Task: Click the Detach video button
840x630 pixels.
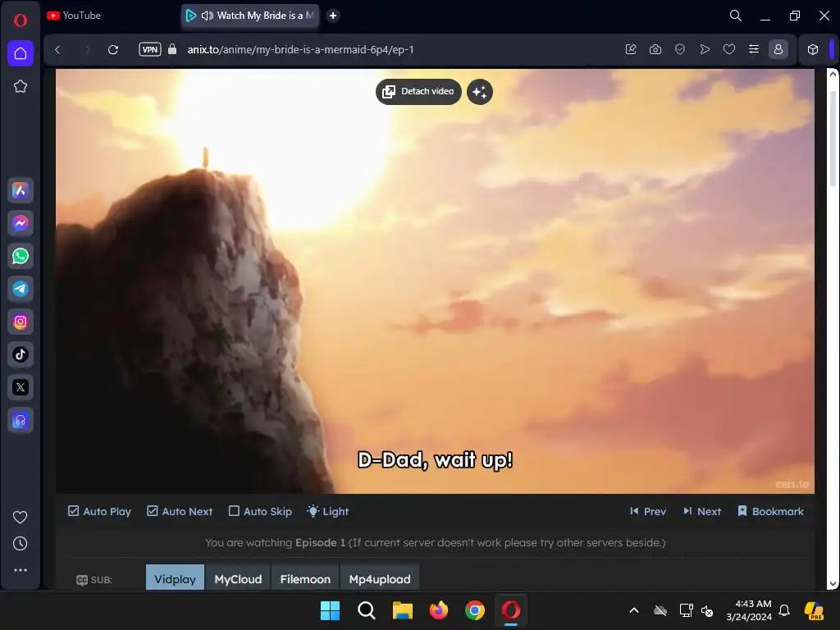Action: [418, 92]
